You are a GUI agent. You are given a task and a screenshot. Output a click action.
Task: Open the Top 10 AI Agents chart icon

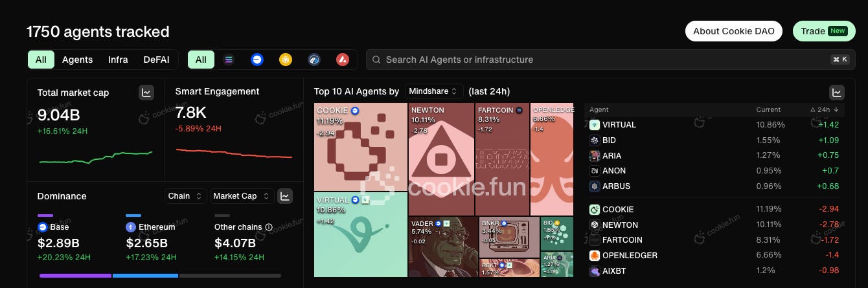pyautogui.click(x=836, y=93)
